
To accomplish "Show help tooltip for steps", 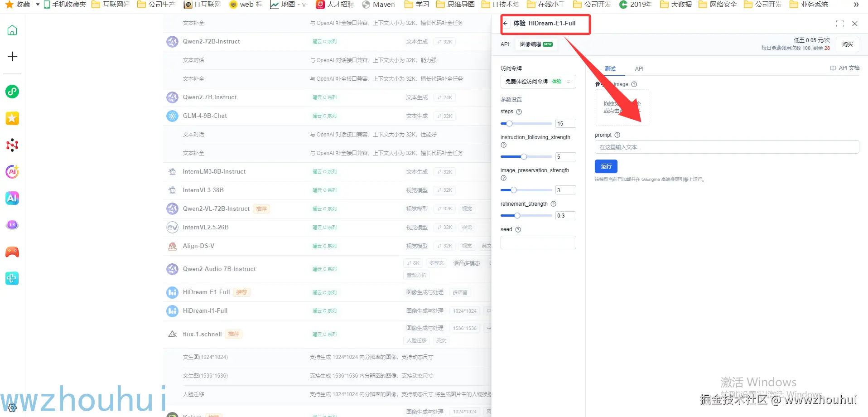I will click(519, 112).
